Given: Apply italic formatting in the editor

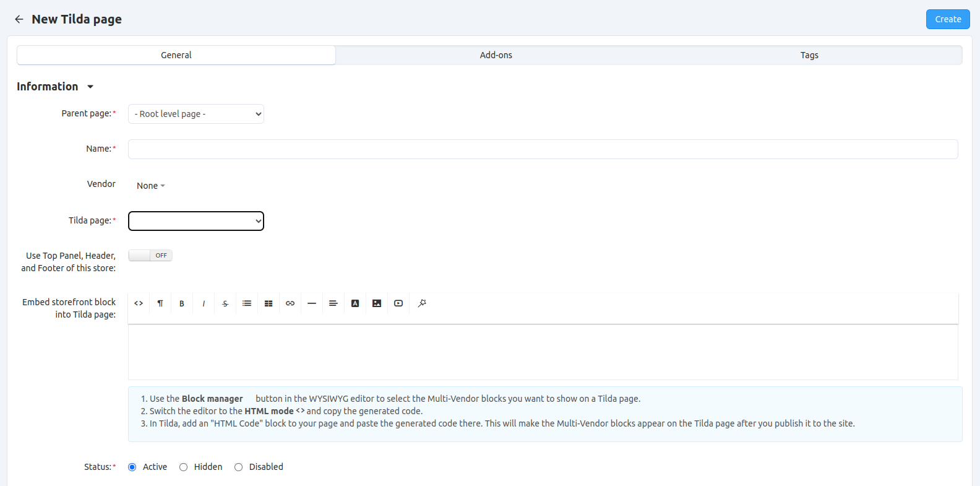Looking at the screenshot, I should point(204,303).
